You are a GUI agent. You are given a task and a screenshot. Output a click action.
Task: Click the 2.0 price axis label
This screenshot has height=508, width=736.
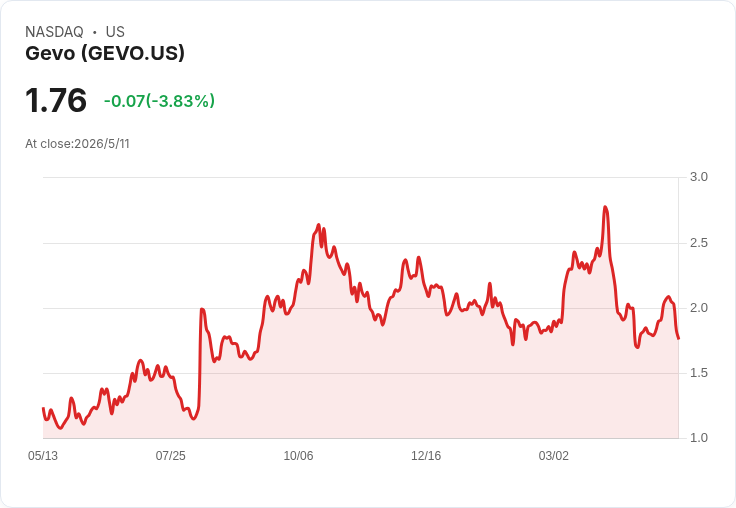click(x=698, y=308)
